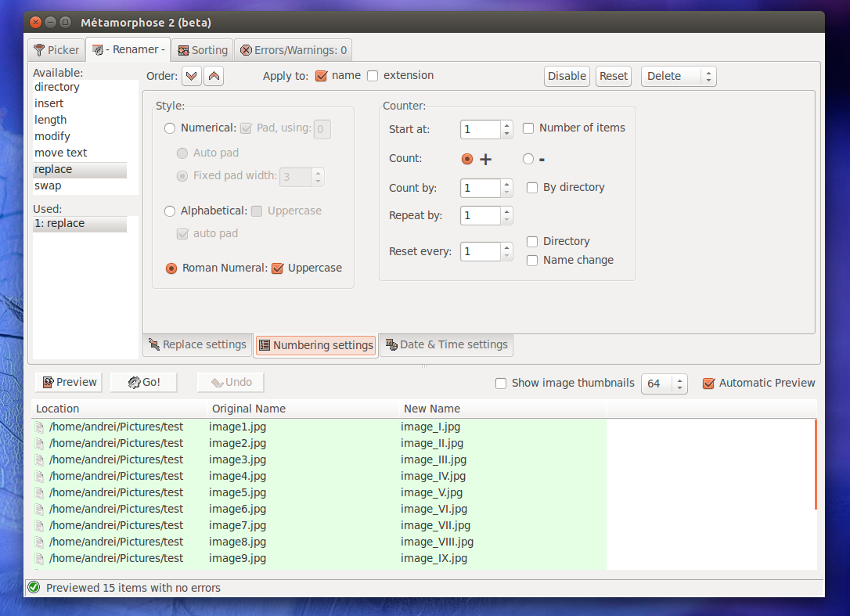Enable Apply to extension checkbox
Screen dimensions: 850x616
[x=373, y=76]
